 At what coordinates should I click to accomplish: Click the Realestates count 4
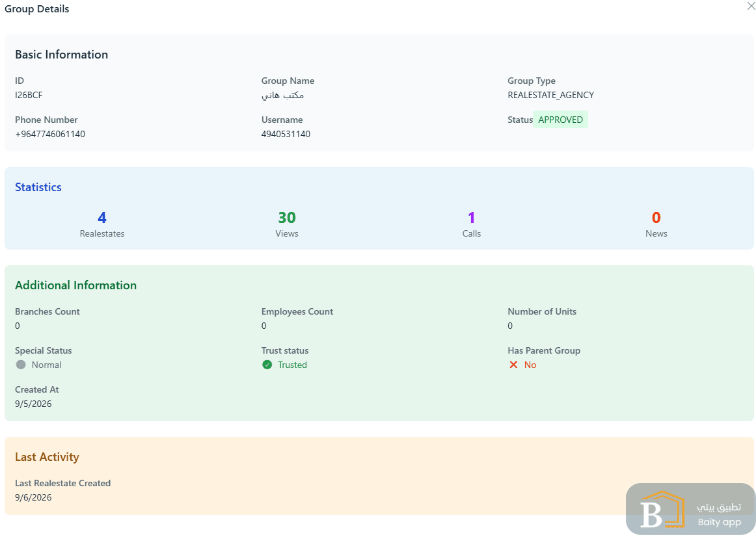[101, 218]
